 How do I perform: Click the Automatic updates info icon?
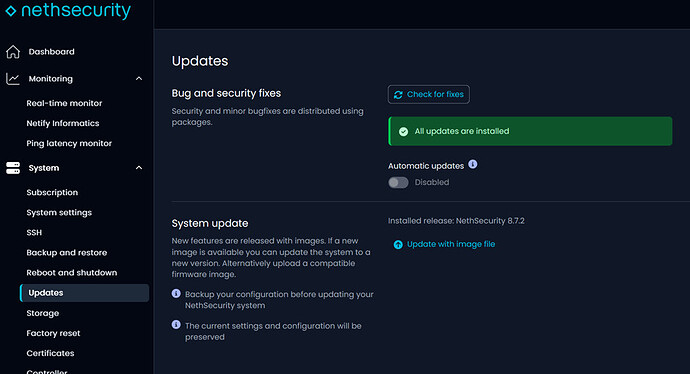(473, 164)
